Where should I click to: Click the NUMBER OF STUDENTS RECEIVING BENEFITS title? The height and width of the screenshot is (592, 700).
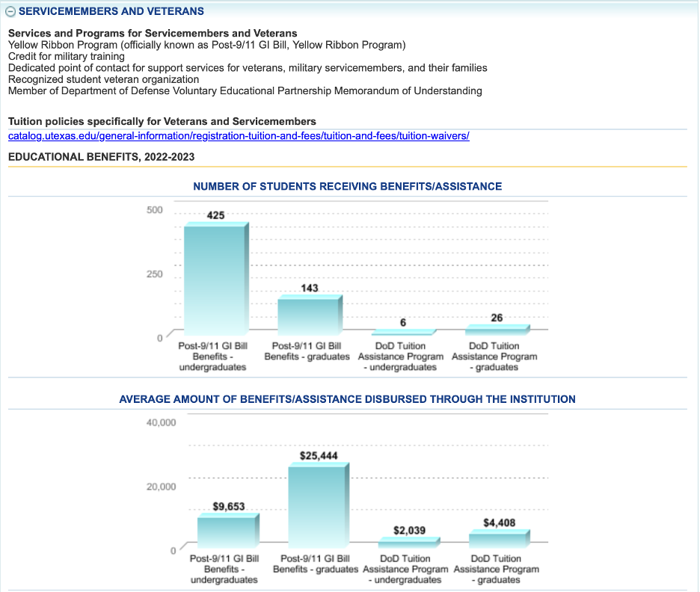(347, 186)
